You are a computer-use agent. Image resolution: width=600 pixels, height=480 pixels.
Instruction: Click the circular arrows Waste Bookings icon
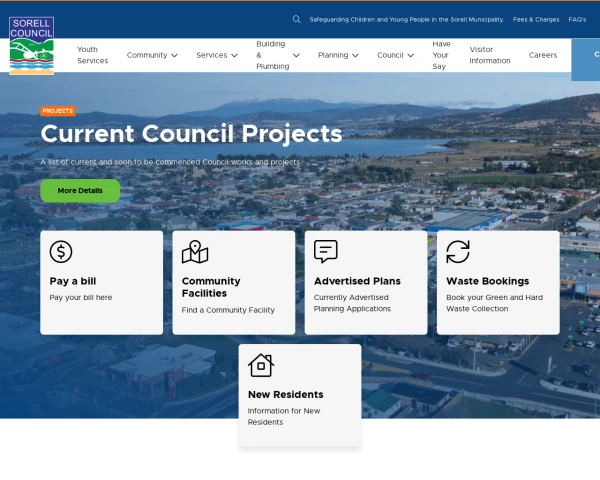point(458,252)
